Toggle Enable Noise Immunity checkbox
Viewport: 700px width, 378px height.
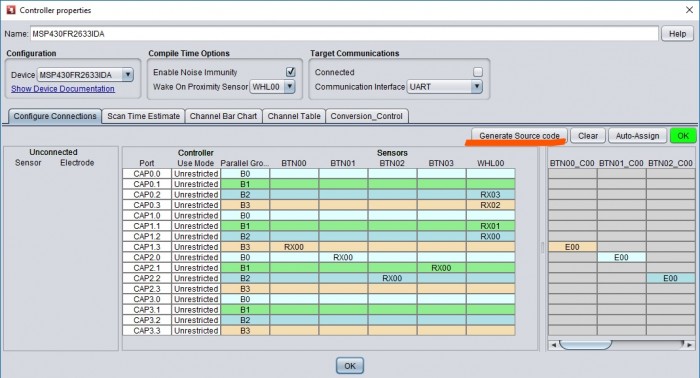tap(291, 72)
